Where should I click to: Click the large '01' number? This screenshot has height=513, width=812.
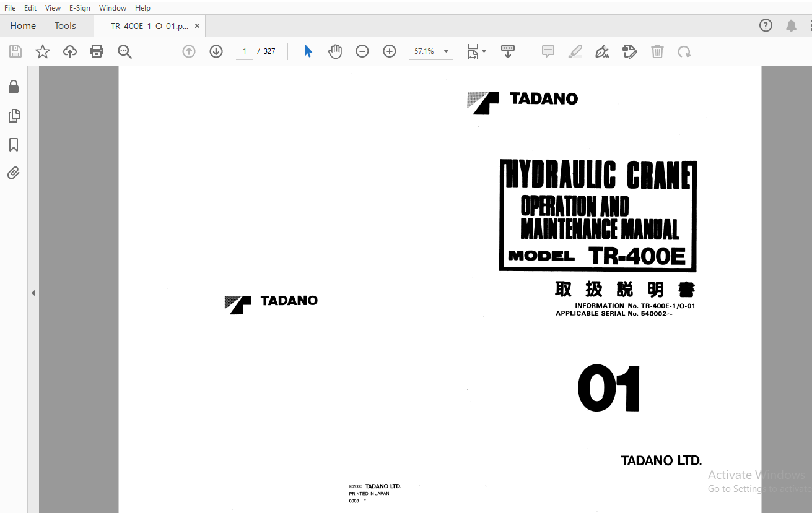[x=609, y=389]
